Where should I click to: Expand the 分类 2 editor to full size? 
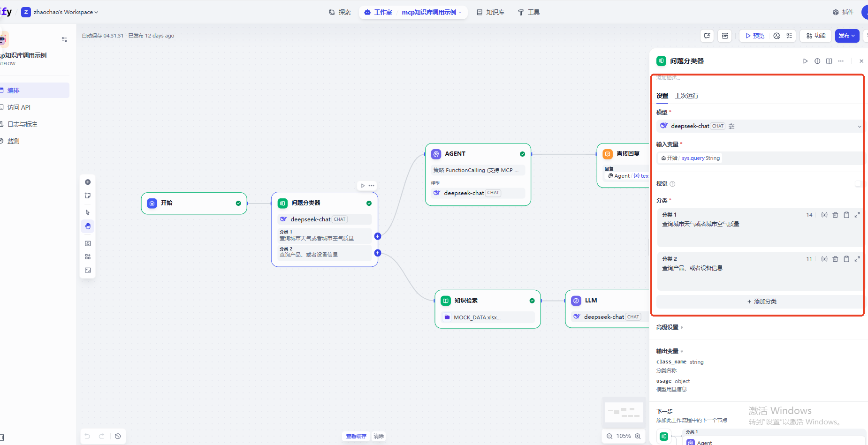pos(857,259)
